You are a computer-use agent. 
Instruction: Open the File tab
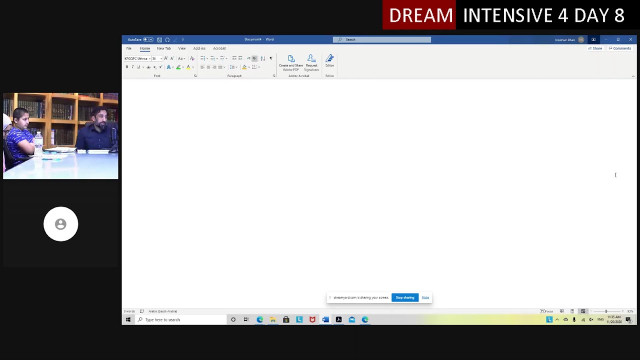(x=129, y=49)
